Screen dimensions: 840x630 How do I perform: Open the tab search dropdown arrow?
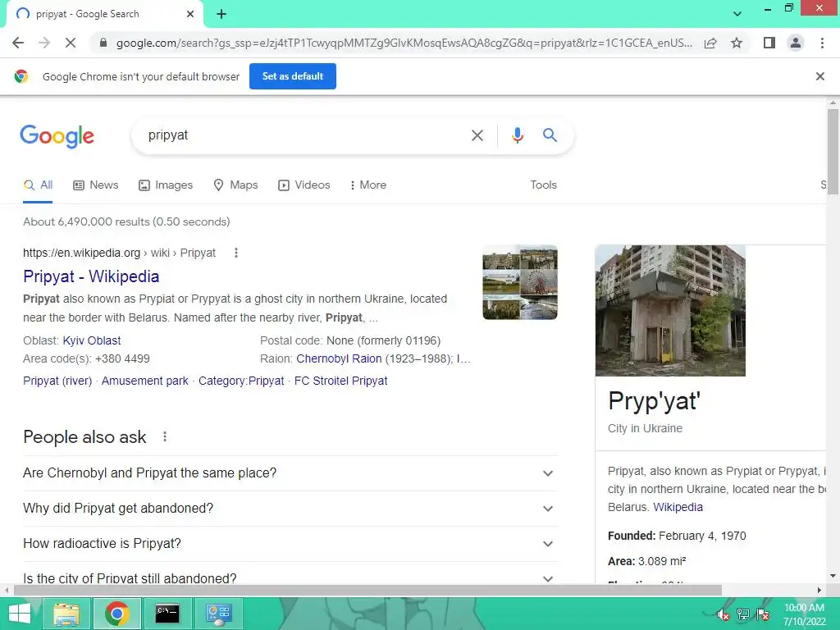click(x=737, y=14)
